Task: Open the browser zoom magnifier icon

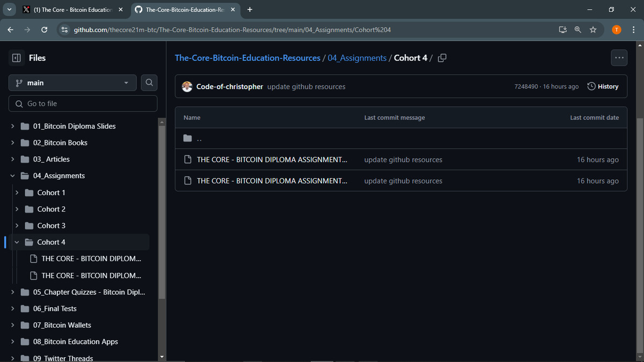Action: (x=577, y=29)
